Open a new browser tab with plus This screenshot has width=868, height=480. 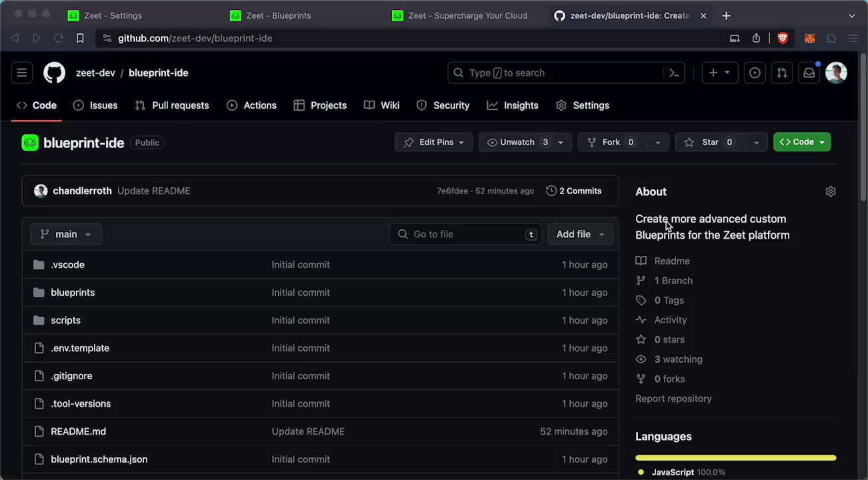[726, 15]
